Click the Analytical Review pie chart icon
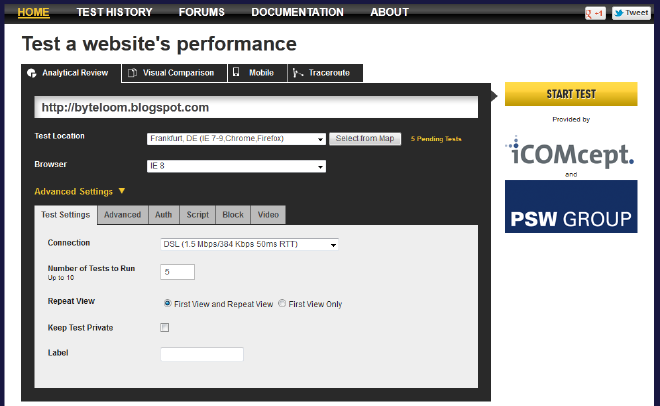This screenshot has width=660, height=406. coord(32,73)
